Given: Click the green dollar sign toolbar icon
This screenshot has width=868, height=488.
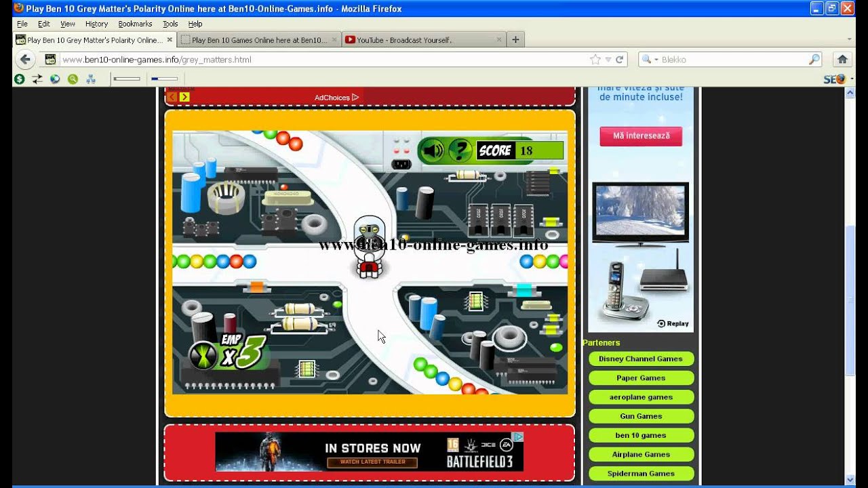Looking at the screenshot, I should point(19,79).
